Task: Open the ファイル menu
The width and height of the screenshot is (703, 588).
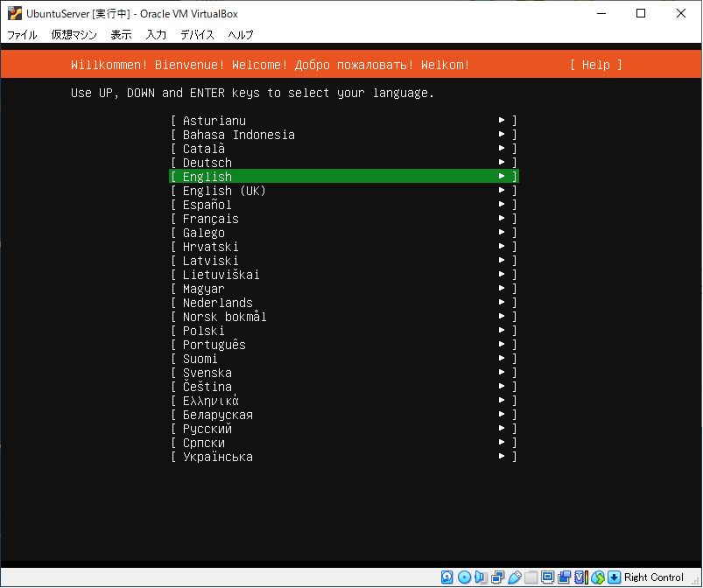Action: 22,35
